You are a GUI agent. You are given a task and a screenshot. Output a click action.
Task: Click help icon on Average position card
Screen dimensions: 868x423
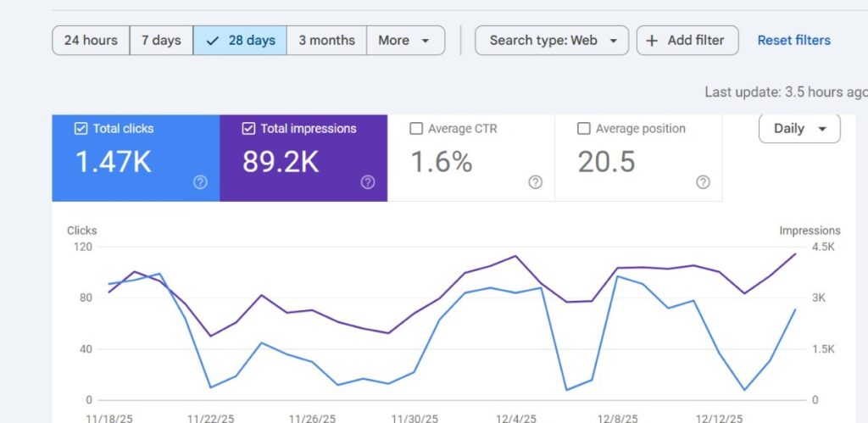[703, 181]
